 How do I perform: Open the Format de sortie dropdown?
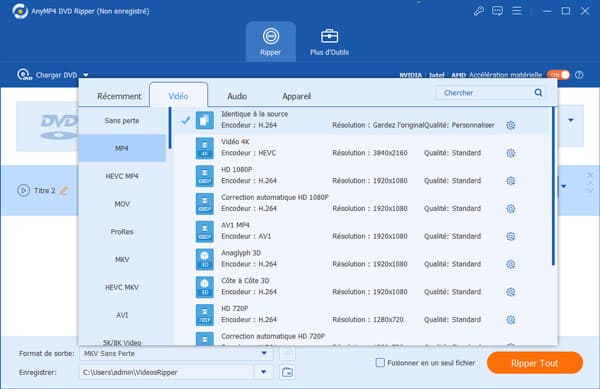pos(264,353)
